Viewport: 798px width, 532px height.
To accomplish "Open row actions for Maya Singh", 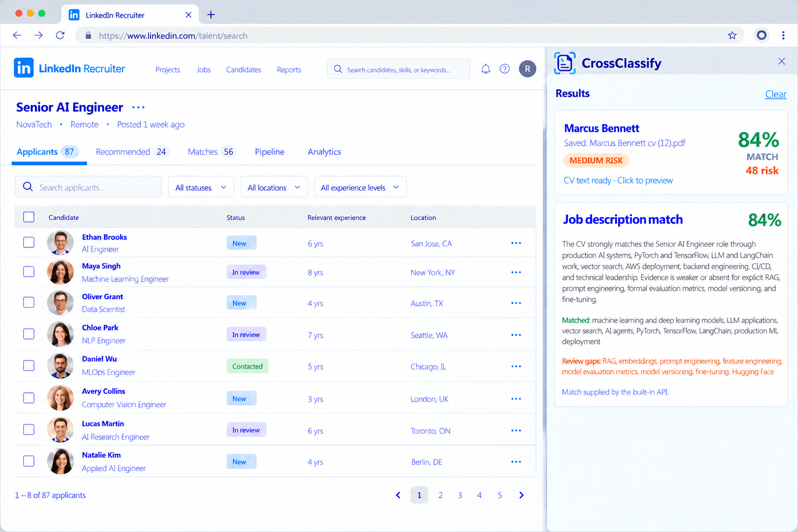I will click(x=516, y=272).
